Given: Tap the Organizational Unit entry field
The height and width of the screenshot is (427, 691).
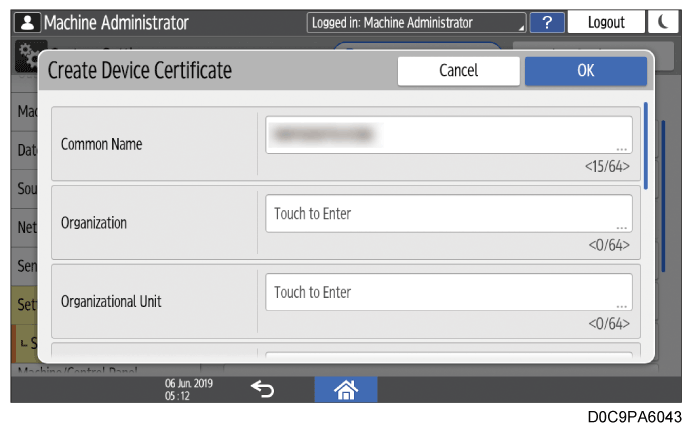Looking at the screenshot, I should [447, 292].
